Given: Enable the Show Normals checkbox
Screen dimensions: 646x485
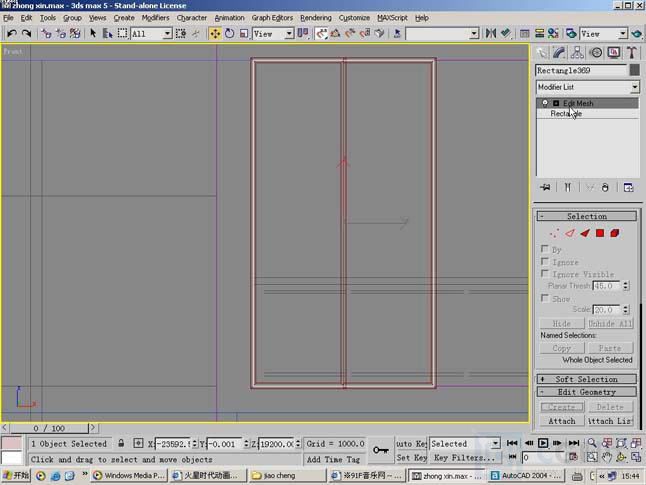Looking at the screenshot, I should pyautogui.click(x=545, y=298).
